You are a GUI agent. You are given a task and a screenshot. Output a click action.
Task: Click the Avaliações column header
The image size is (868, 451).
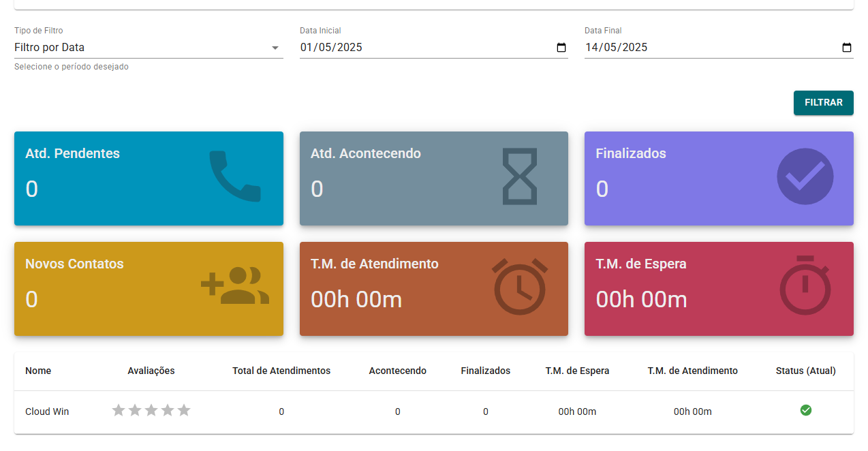coord(151,371)
